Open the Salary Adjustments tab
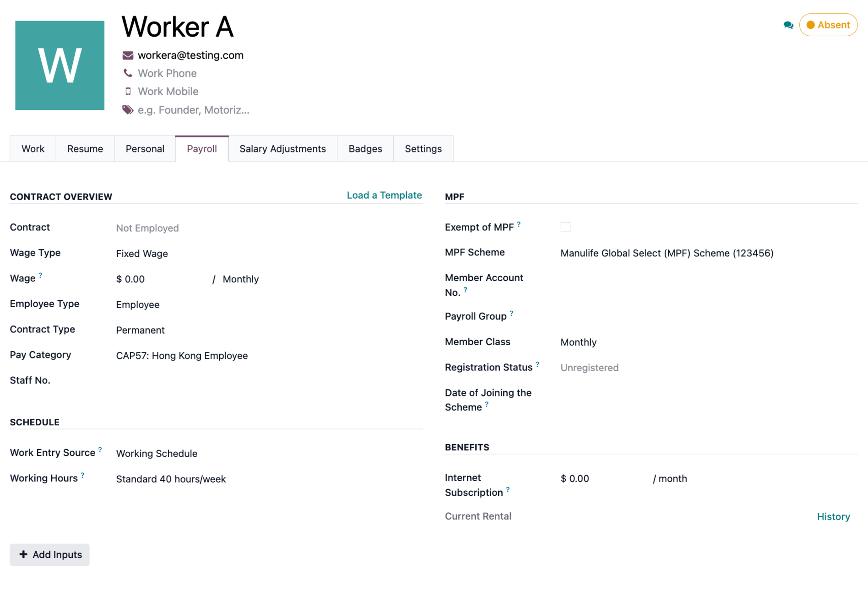 tap(282, 149)
